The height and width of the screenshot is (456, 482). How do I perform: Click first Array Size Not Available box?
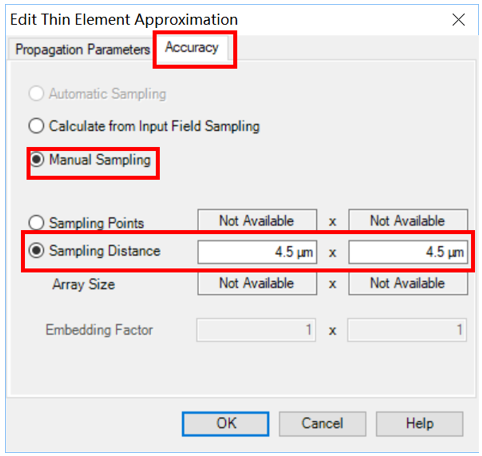(257, 283)
